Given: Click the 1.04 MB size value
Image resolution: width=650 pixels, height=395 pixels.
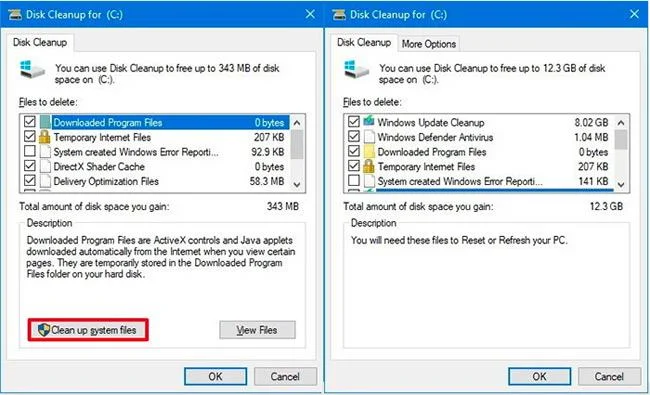Looking at the screenshot, I should point(591,137).
